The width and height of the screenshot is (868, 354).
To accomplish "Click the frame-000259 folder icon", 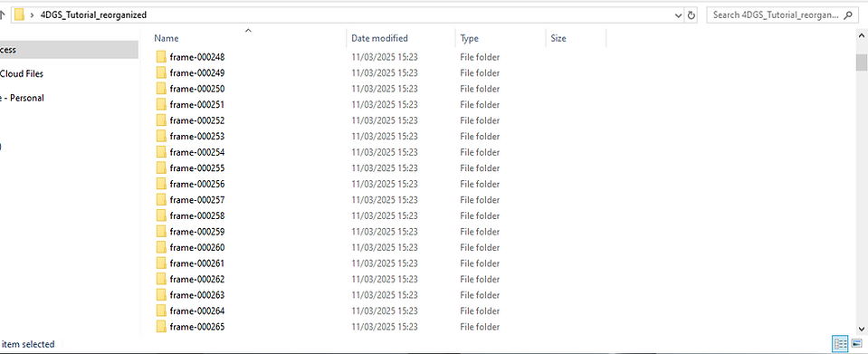I will (x=161, y=232).
